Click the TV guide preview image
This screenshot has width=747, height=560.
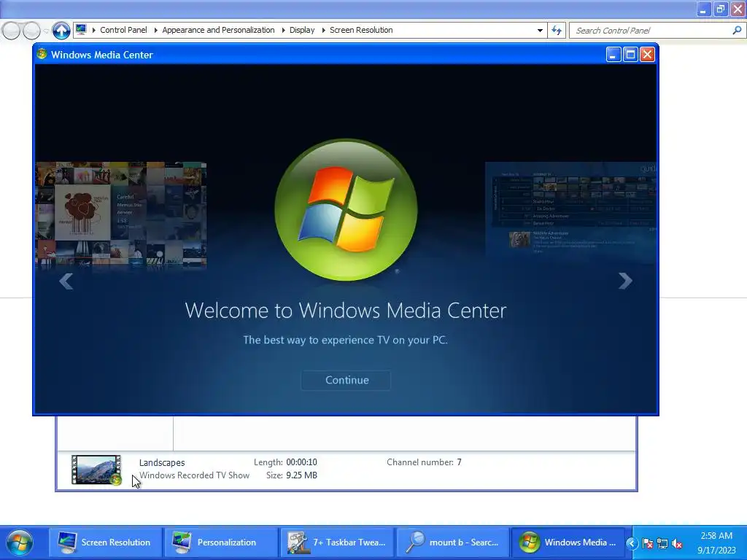pyautogui.click(x=570, y=212)
